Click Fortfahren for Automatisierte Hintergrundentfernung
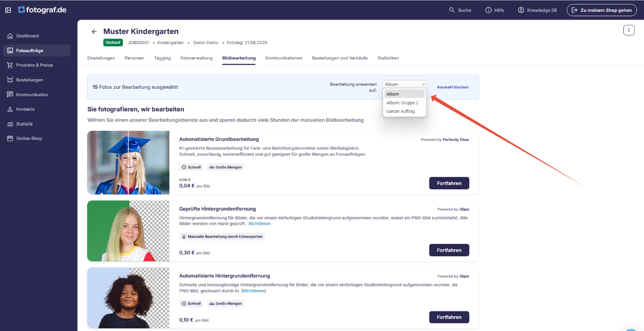 [449, 317]
